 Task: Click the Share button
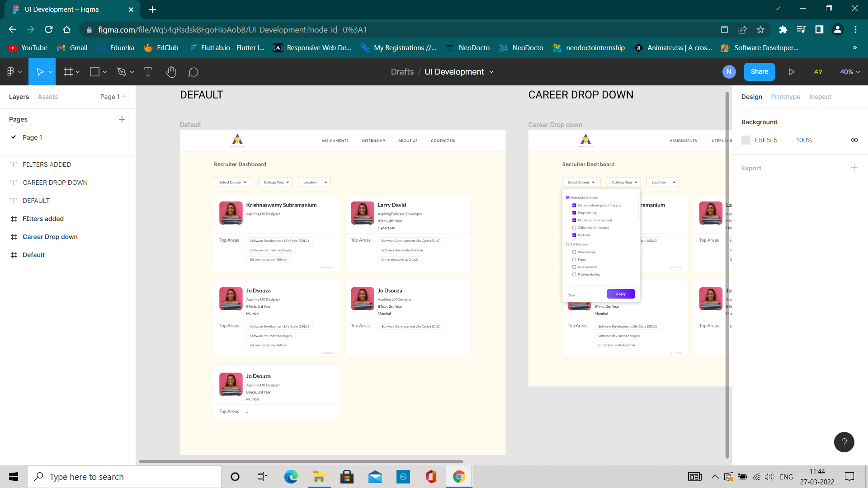pos(759,72)
